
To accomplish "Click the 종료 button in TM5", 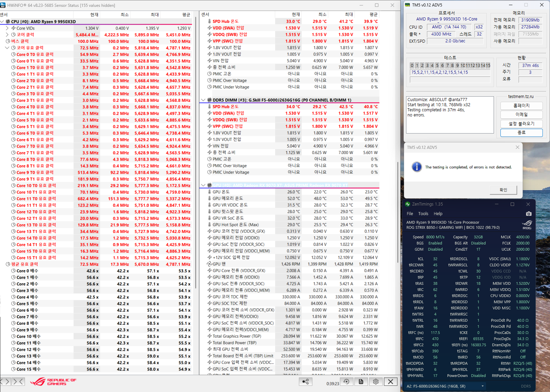I will coord(521,132).
